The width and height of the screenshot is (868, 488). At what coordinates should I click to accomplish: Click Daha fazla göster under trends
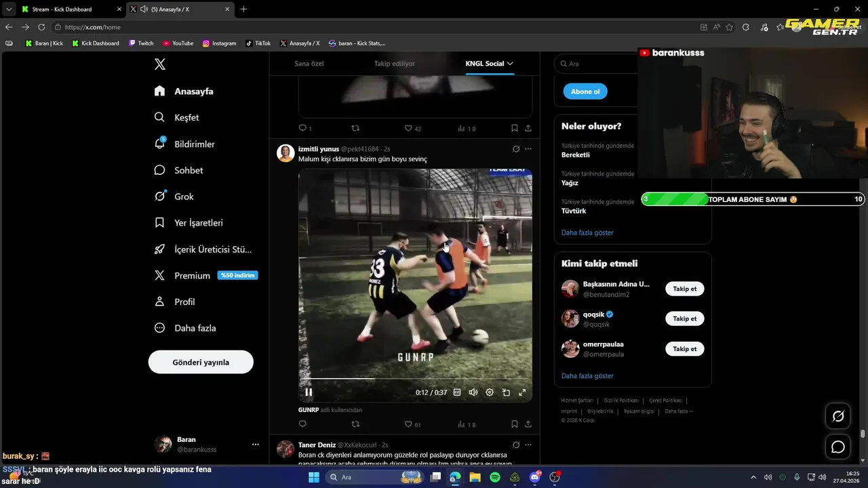[587, 232]
